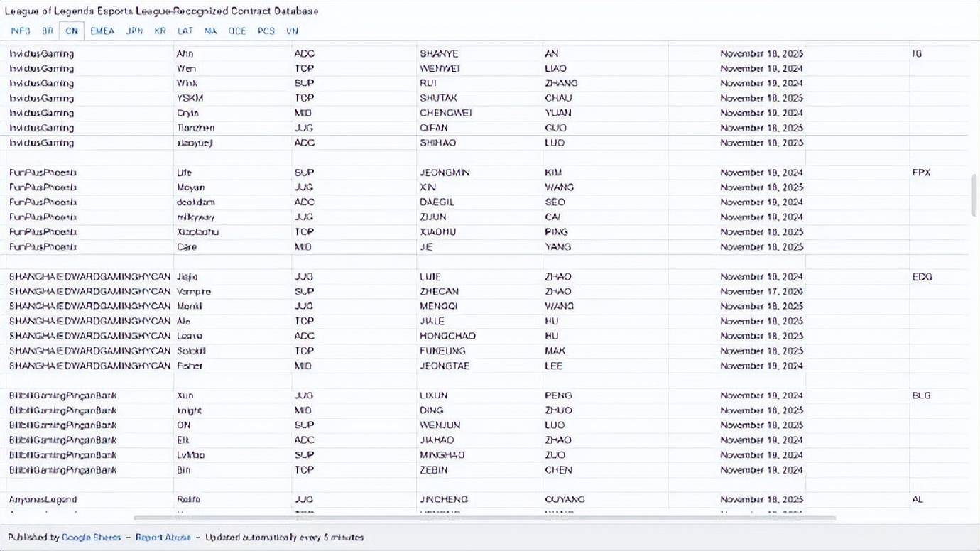Select AnyonesLegend team cell in Reiife row
The width and height of the screenshot is (980, 551).
[90, 500]
